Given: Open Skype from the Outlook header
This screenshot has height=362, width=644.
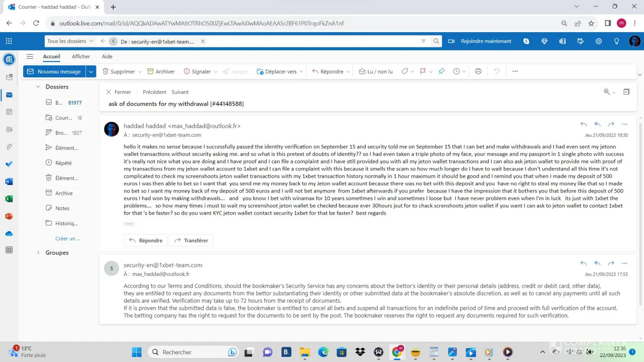Looking at the screenshot, I should [x=526, y=41].
